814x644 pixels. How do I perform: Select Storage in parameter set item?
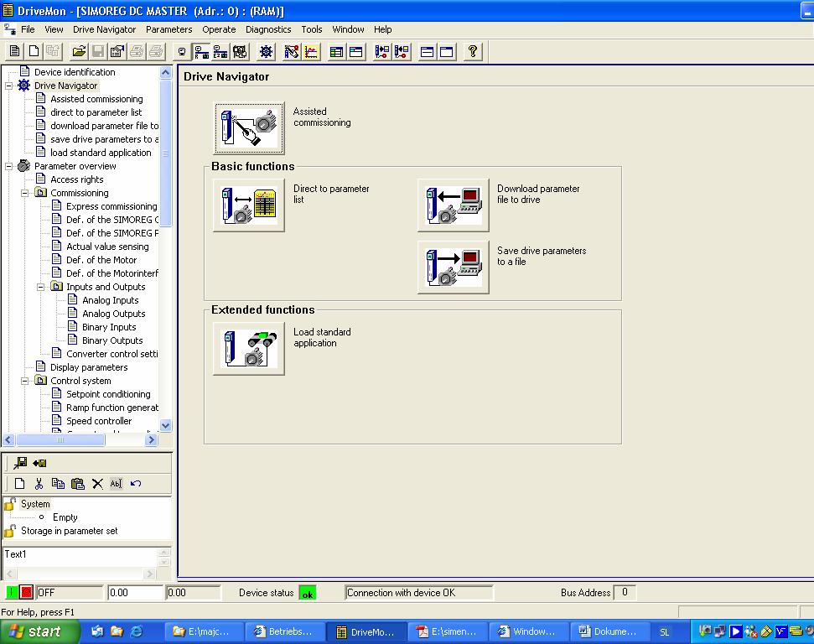(69, 531)
